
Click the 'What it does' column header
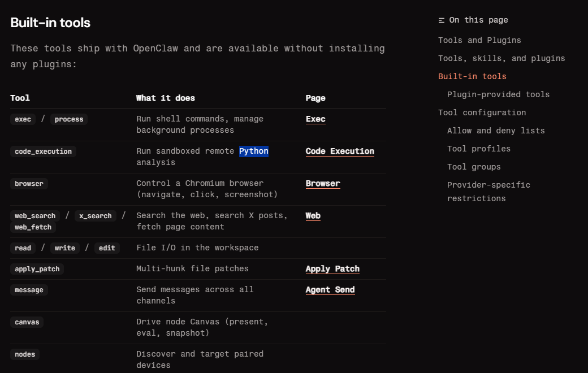click(165, 98)
